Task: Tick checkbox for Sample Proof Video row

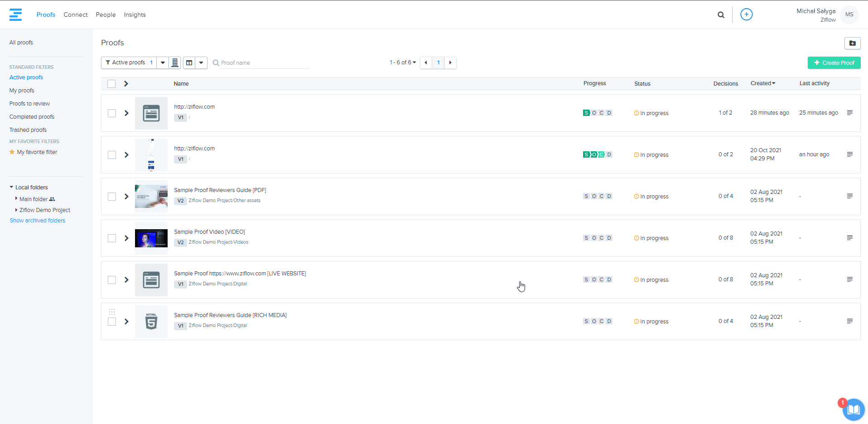Action: coord(112,238)
